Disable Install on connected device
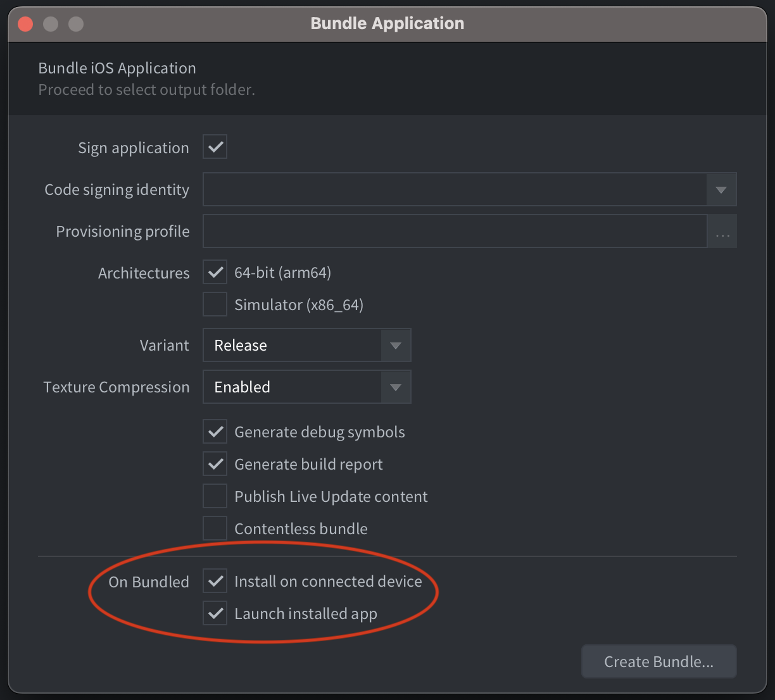775x700 pixels. [x=215, y=580]
